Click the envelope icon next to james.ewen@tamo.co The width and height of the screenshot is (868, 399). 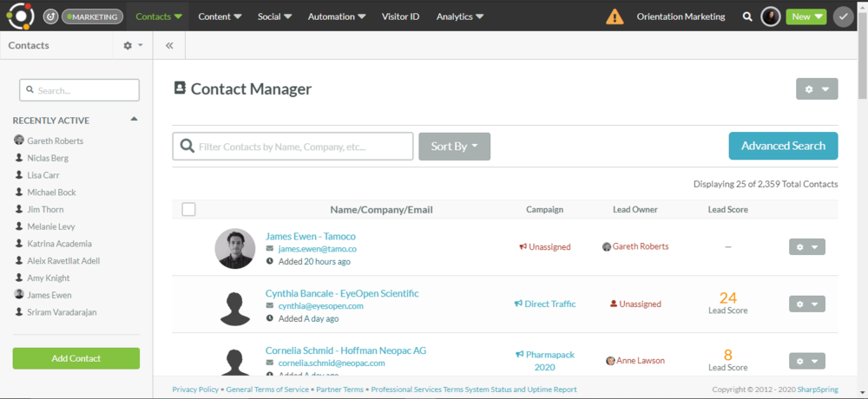(270, 248)
